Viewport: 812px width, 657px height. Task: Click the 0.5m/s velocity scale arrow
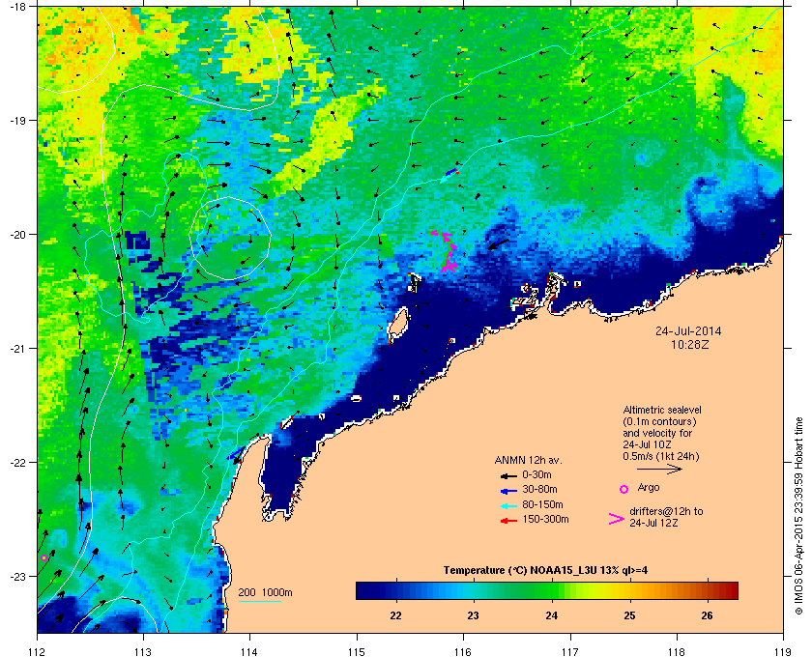659,470
